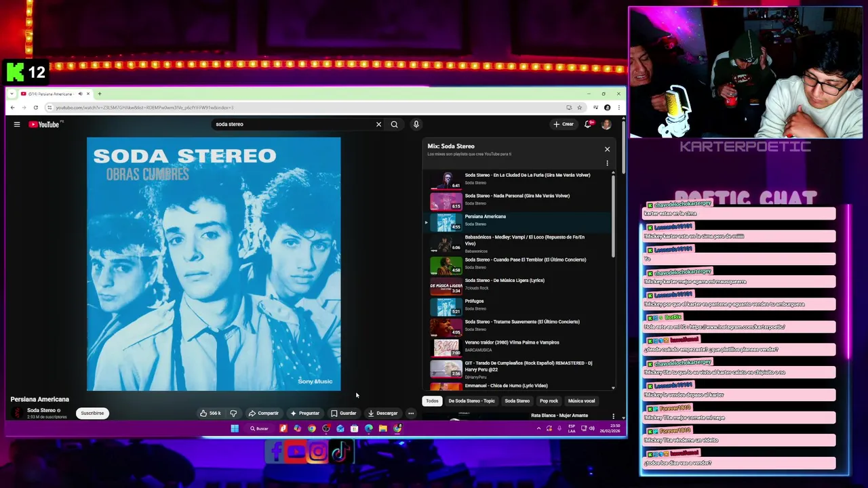Screen dimensions: 868x488
Task: Click the Descargar download button
Action: click(382, 413)
